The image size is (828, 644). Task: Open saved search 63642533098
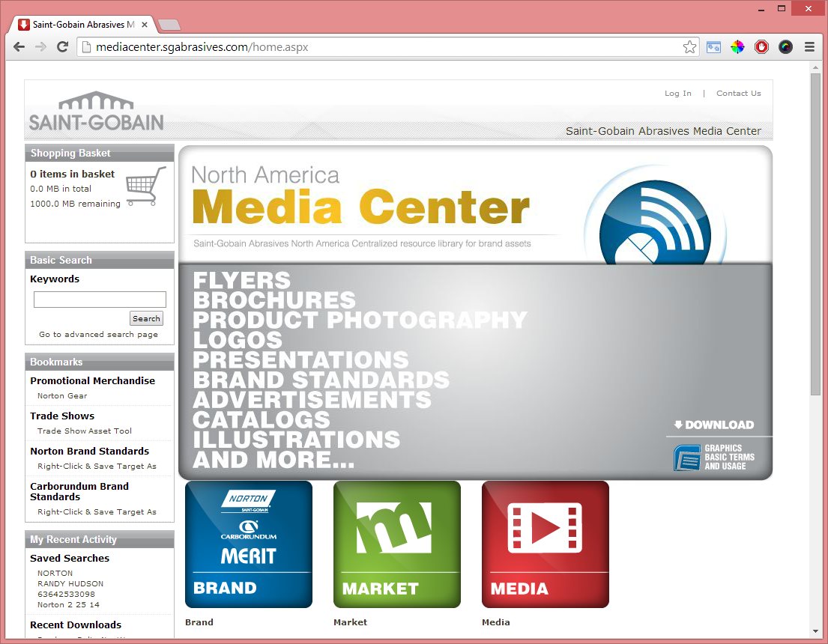[66, 594]
